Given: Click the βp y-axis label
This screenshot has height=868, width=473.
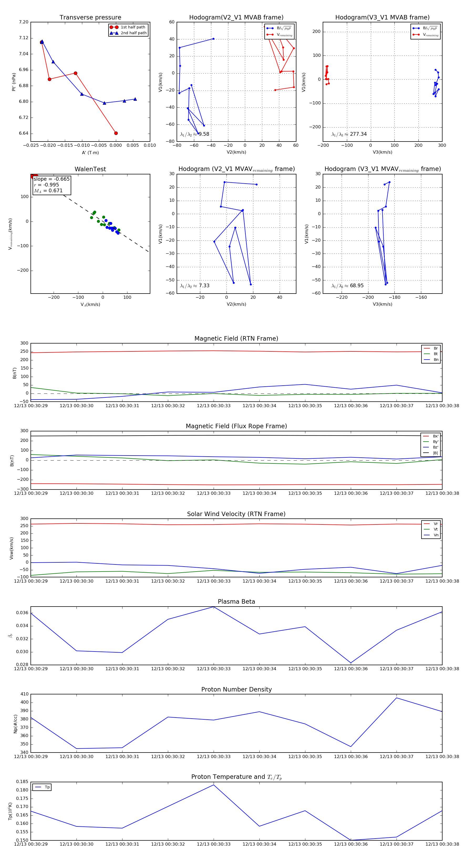Looking at the screenshot, I should tap(11, 636).
